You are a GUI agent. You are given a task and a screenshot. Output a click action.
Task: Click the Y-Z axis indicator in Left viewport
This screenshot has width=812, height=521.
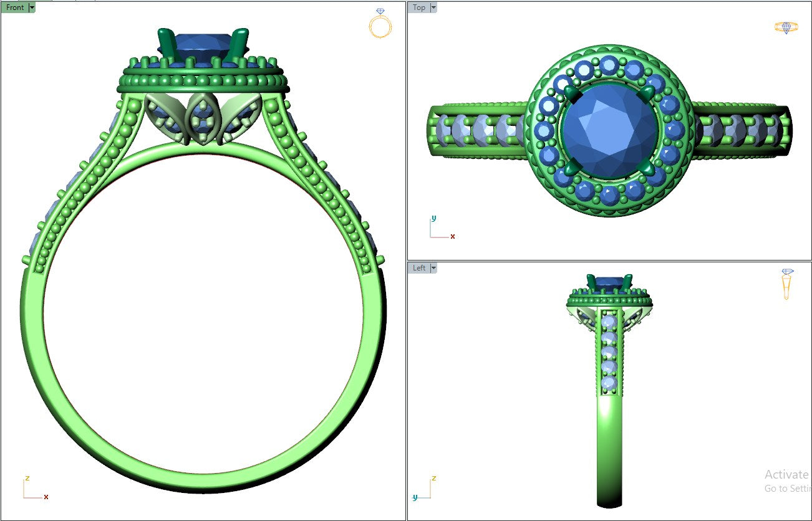[424, 490]
